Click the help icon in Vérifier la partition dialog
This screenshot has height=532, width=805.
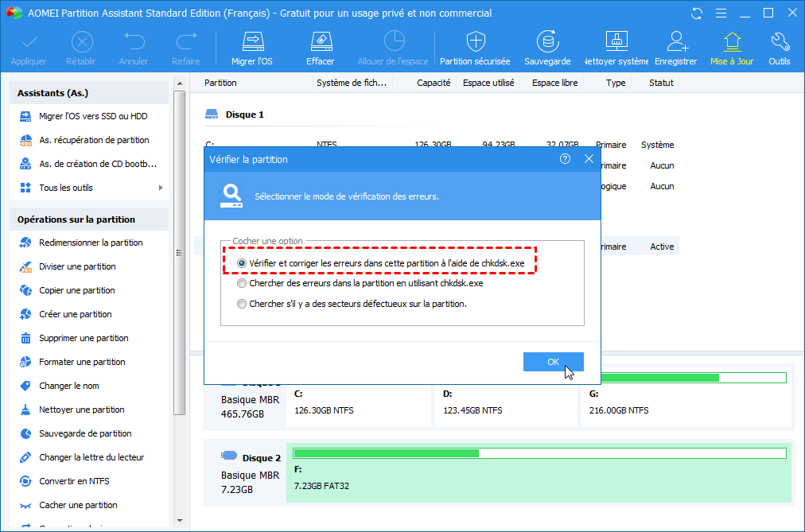click(565, 159)
